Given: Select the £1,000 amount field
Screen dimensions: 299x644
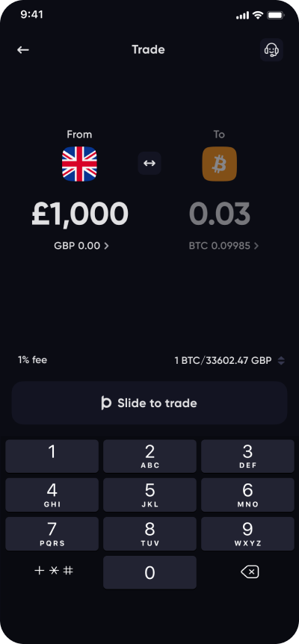Looking at the screenshot, I should [x=80, y=214].
